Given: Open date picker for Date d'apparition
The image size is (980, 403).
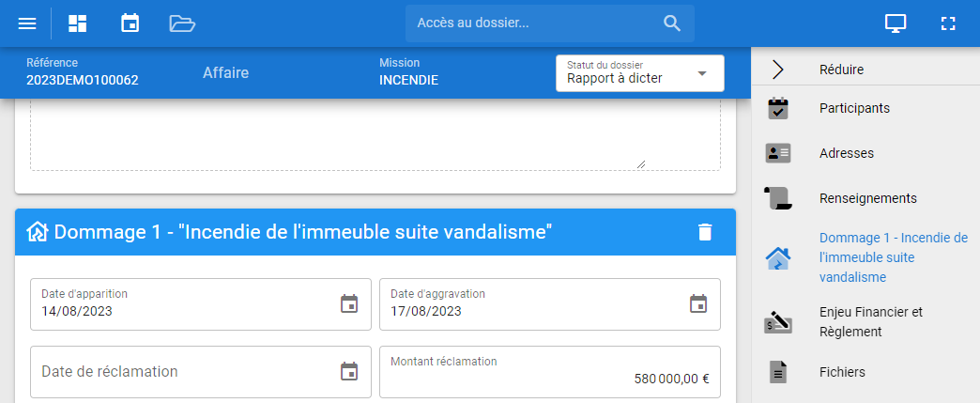Looking at the screenshot, I should (x=349, y=303).
